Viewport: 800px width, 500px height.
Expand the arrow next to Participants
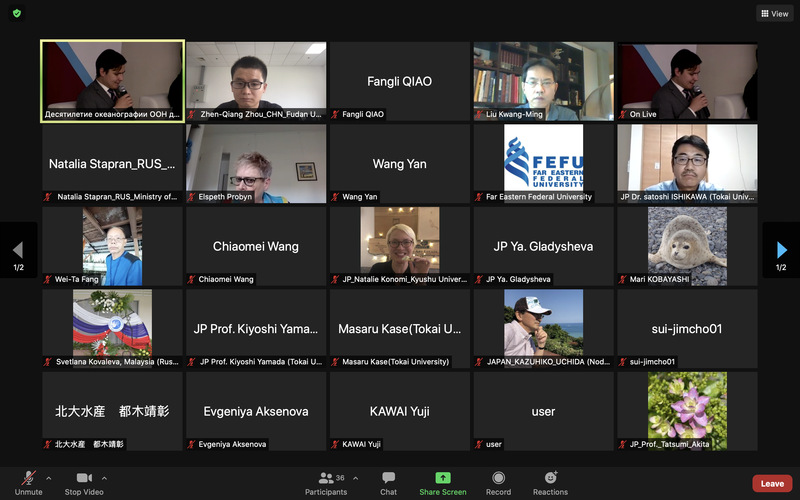pos(355,477)
